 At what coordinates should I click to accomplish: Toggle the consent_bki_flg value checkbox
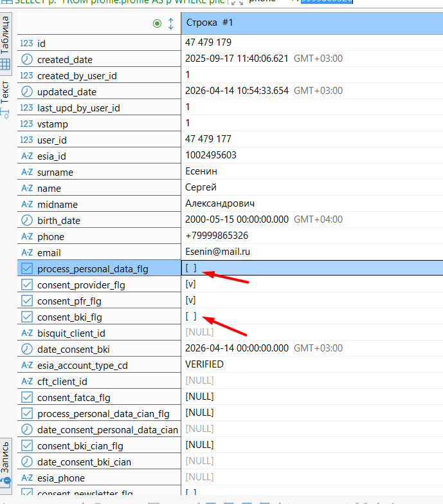tap(191, 316)
